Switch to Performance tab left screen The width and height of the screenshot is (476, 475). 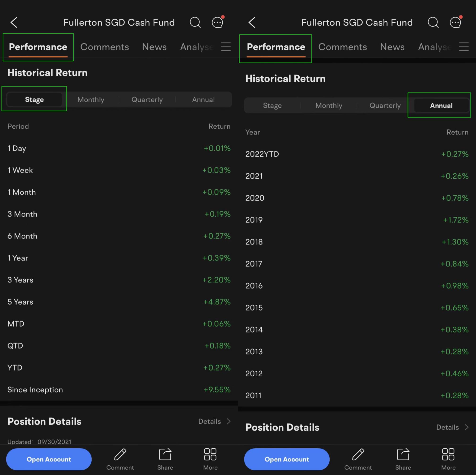coord(38,46)
